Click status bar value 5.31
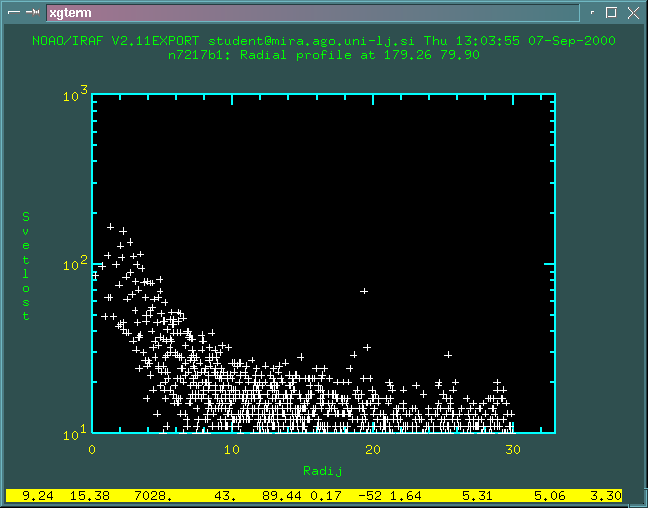Screen dimensions: 648x508 pyautogui.click(x=477, y=496)
